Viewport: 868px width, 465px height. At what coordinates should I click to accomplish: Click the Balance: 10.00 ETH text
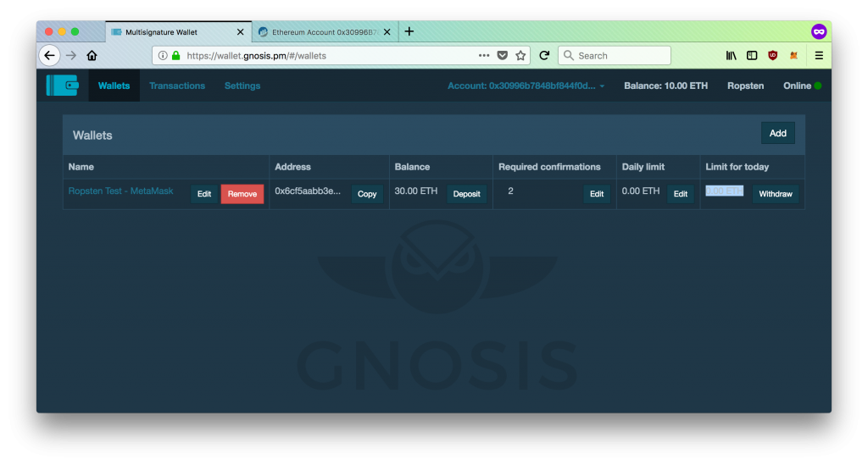pos(666,86)
